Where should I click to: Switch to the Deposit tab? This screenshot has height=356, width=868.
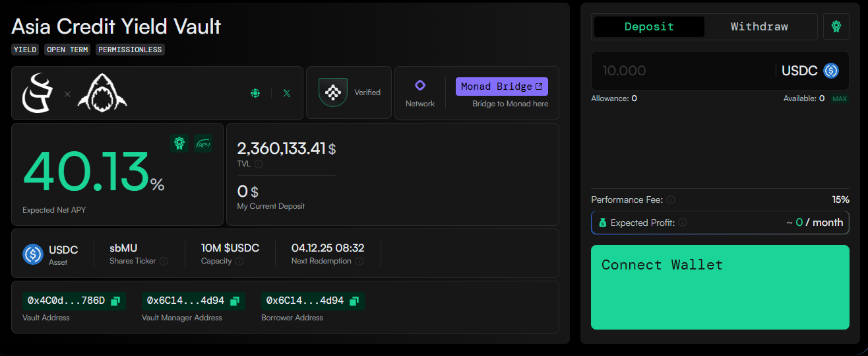point(649,27)
